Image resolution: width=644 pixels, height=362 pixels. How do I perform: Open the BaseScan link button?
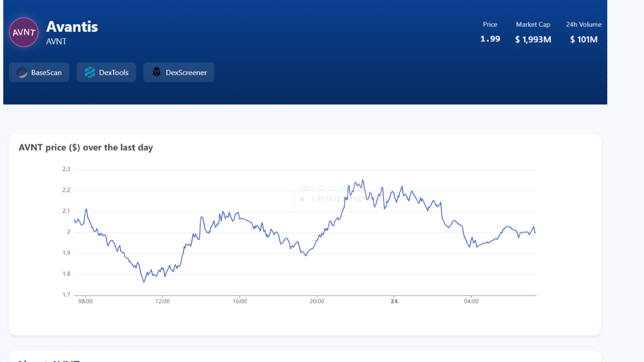click(x=39, y=72)
